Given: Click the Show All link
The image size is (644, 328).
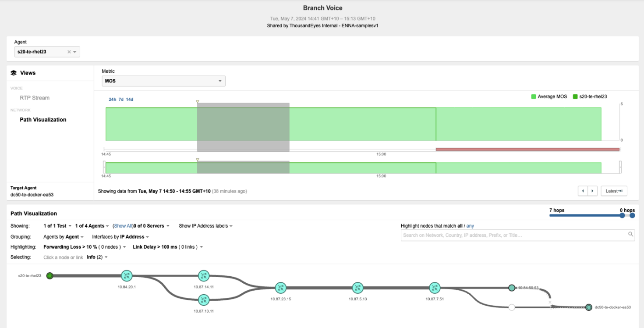Looking at the screenshot, I should (x=123, y=226).
